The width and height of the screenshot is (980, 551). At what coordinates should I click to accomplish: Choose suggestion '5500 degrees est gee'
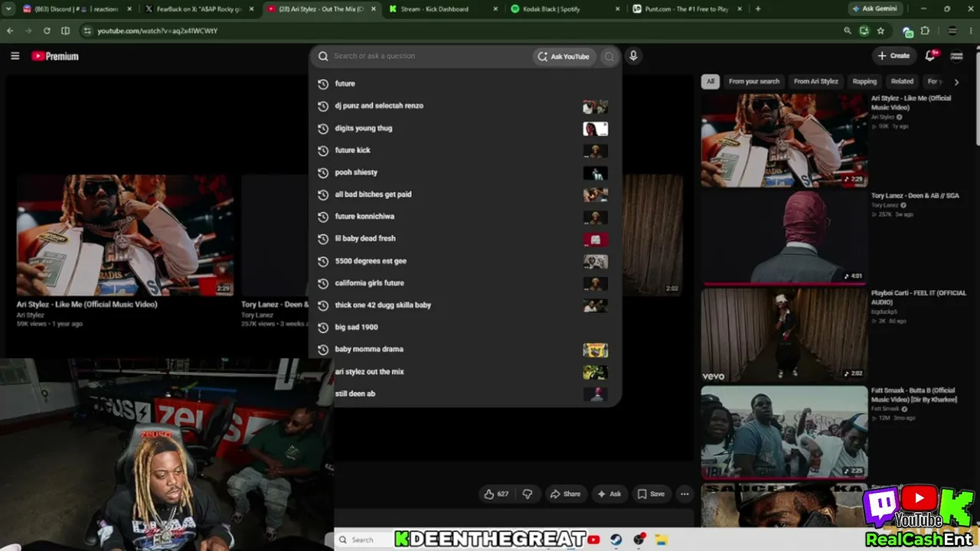465,261
